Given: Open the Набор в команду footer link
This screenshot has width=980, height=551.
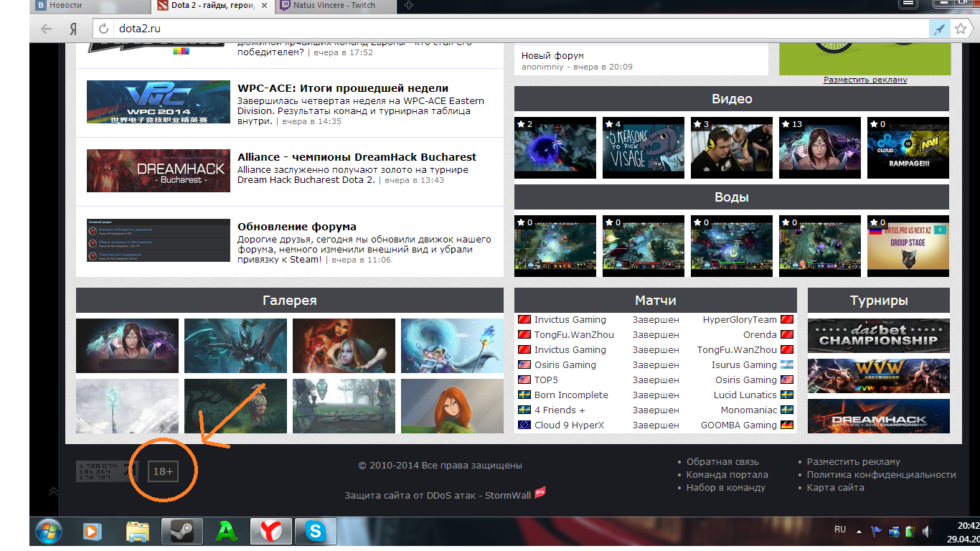Looking at the screenshot, I should pyautogui.click(x=726, y=488).
